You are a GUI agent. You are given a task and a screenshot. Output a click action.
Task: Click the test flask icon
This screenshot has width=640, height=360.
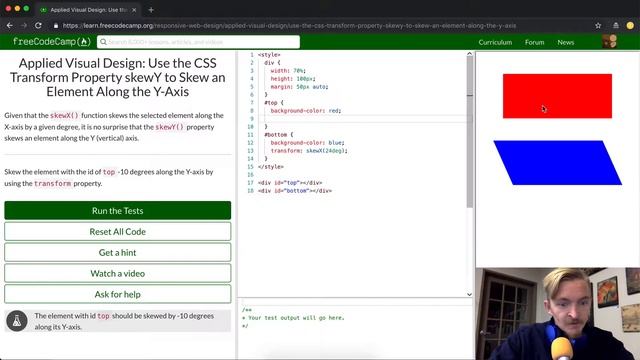(17, 321)
